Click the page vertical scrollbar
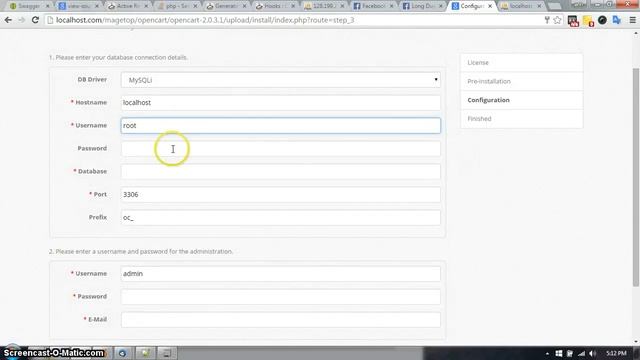The width and height of the screenshot is (640, 360). click(x=636, y=176)
